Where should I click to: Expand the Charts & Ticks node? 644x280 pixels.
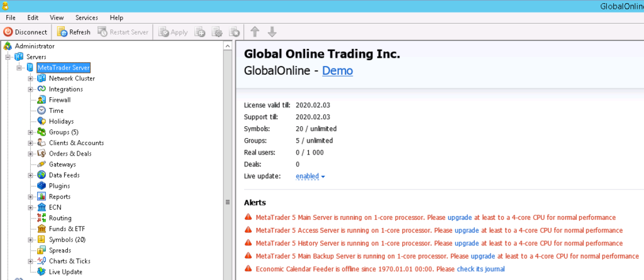coord(30,261)
